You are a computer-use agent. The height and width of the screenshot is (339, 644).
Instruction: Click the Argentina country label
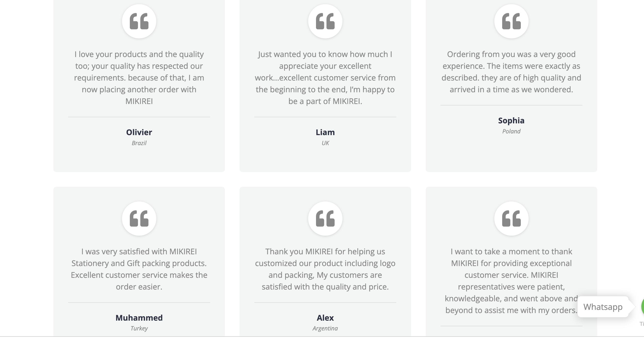pos(325,328)
